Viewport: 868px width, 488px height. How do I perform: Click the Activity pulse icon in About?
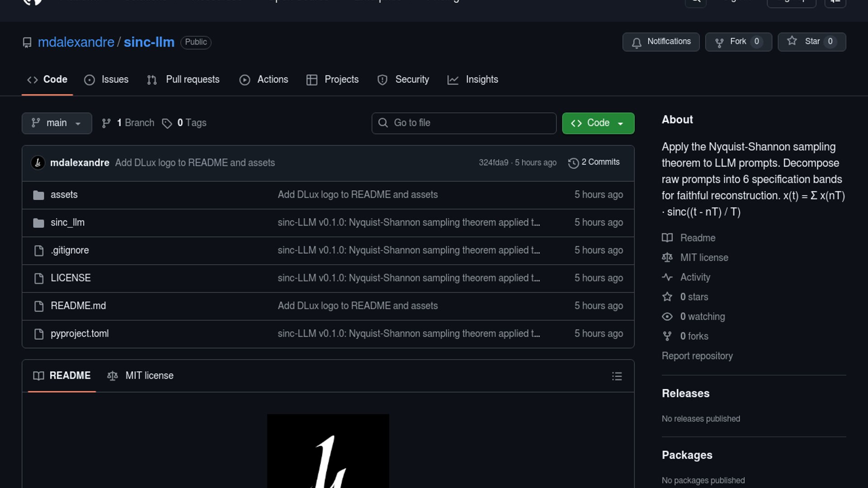[x=667, y=277]
